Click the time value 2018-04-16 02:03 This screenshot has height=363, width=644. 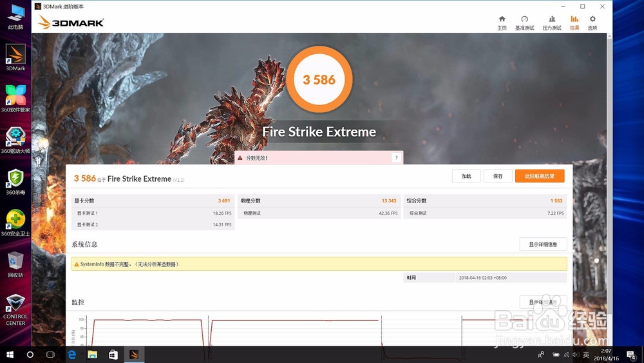[482, 278]
